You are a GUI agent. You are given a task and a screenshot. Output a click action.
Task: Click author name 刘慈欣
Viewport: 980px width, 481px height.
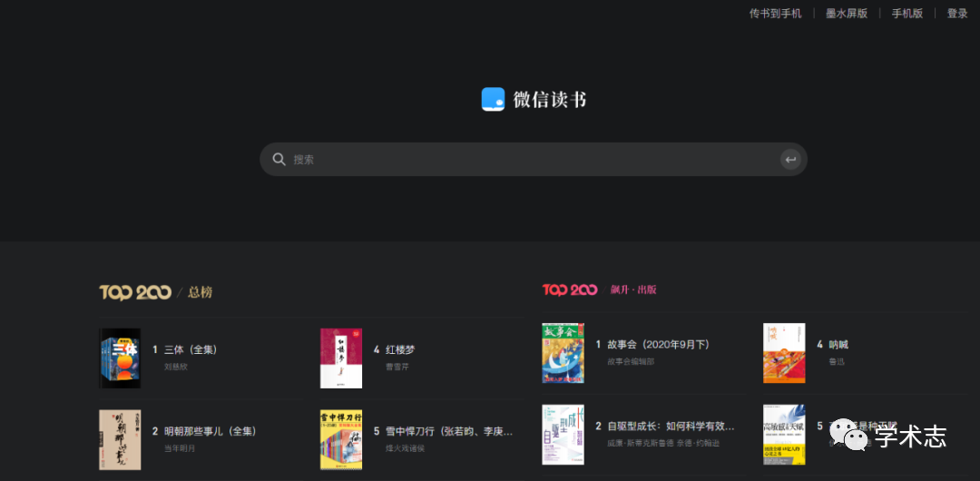pos(176,367)
